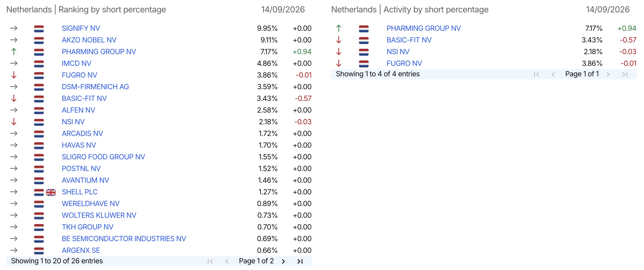Click previous-page chevron in ranking table pagination
Viewport: 644px width, 270px height.
pos(227,261)
